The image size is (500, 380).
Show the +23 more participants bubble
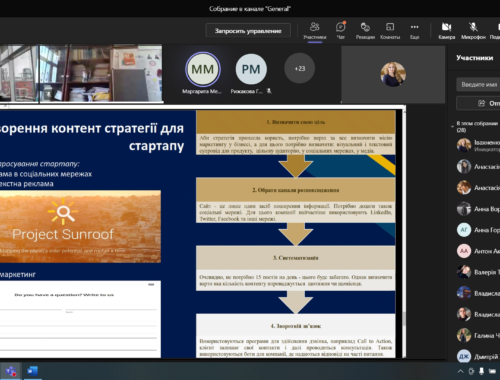tap(300, 68)
